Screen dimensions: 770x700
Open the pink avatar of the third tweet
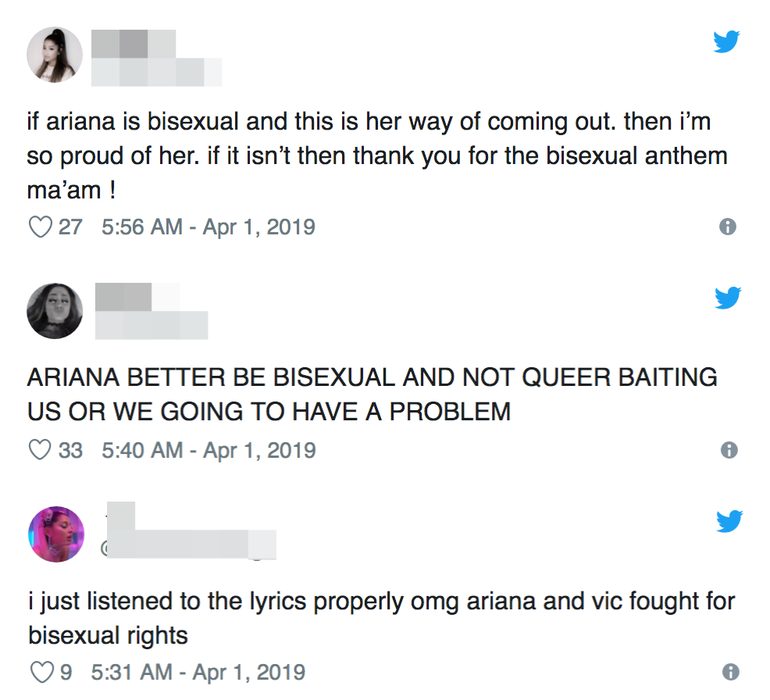(56, 534)
